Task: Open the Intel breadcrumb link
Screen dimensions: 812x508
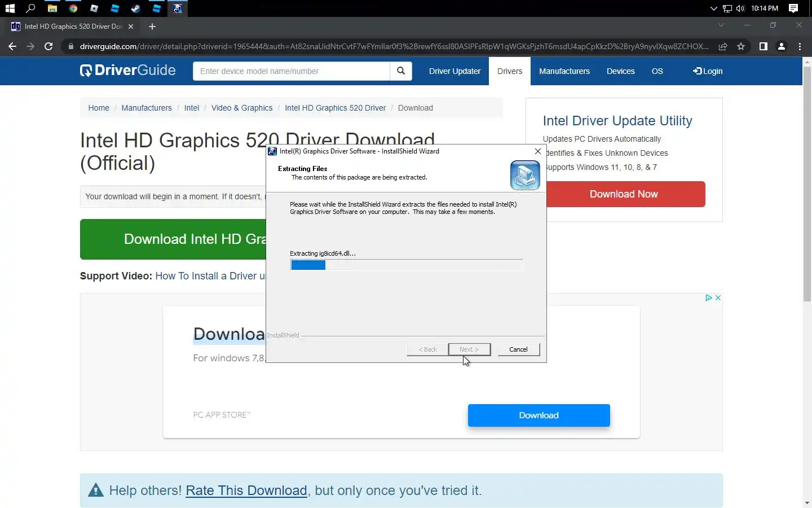Action: coord(192,108)
